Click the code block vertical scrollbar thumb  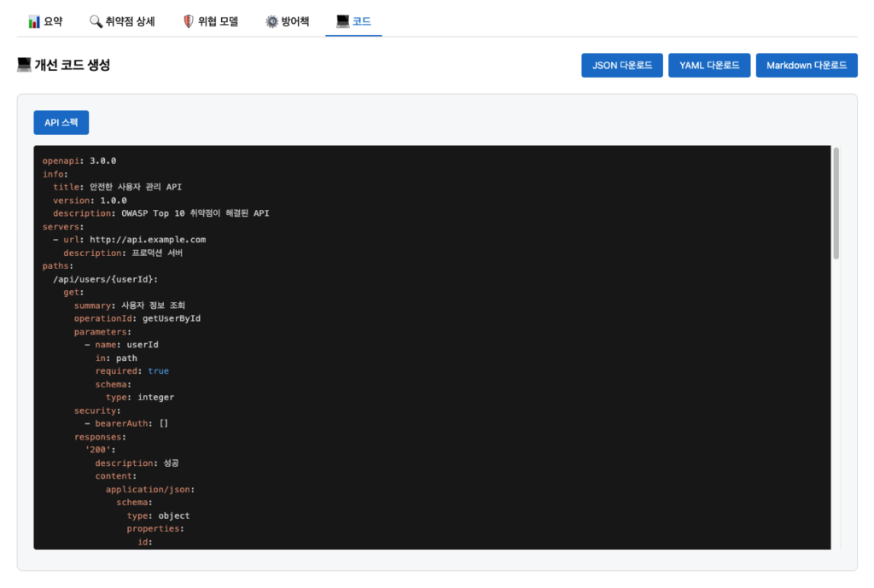point(836,203)
